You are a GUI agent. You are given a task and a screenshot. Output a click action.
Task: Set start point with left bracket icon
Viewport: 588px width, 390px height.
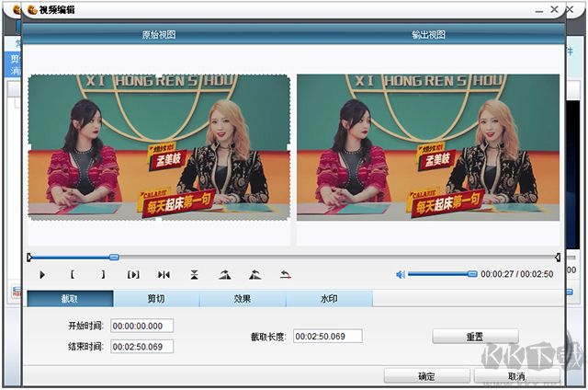click(73, 274)
